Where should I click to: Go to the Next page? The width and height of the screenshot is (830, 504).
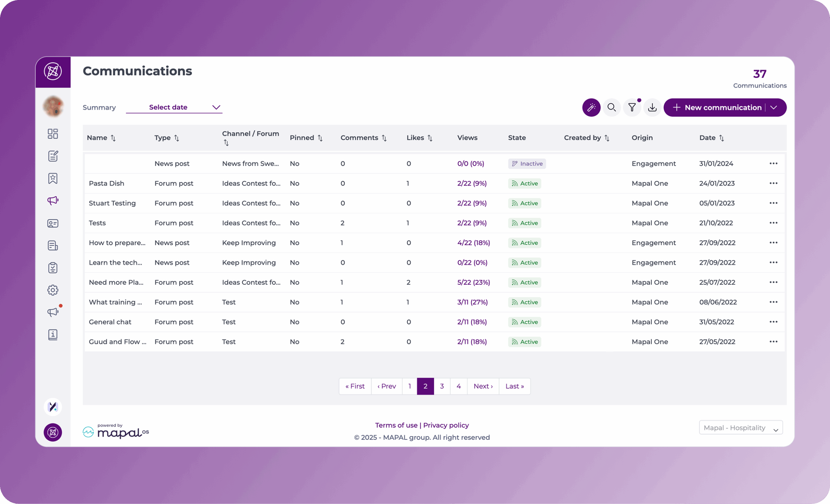point(483,386)
